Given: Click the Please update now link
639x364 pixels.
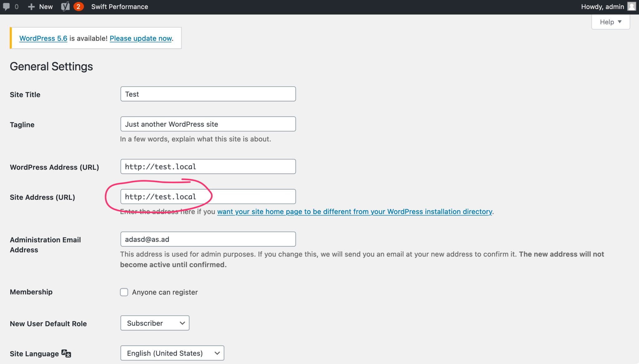Looking at the screenshot, I should tap(140, 38).
